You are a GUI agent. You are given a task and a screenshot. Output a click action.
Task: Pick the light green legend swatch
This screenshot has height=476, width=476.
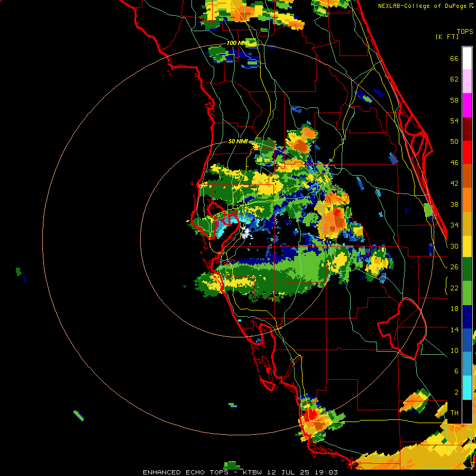[x=467, y=293]
